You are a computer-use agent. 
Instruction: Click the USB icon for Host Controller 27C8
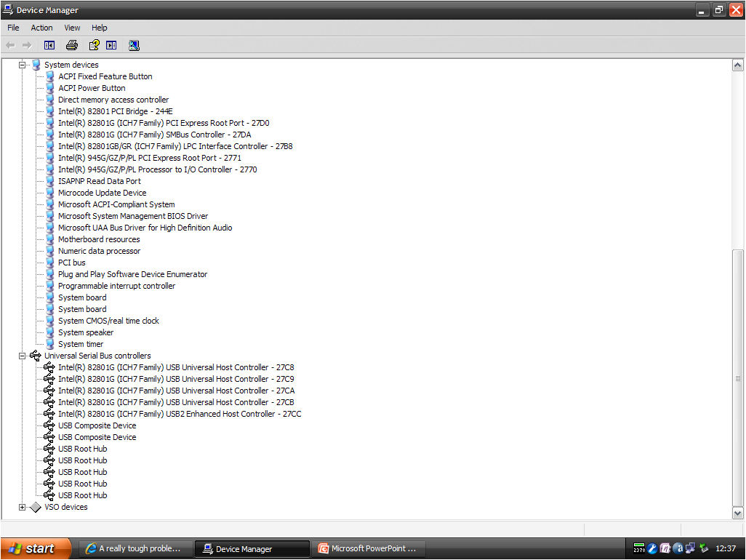click(49, 367)
